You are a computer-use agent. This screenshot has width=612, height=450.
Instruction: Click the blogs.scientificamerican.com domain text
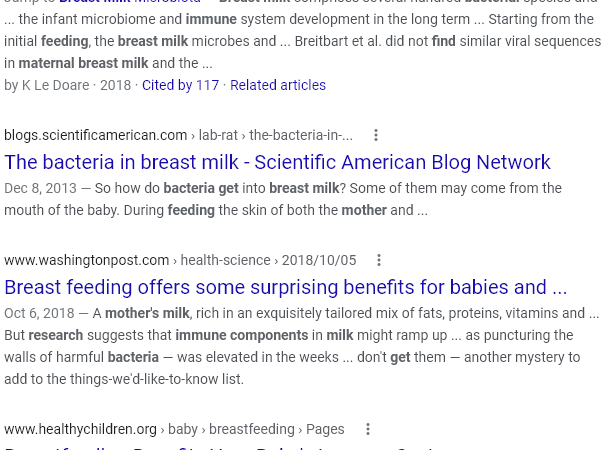(x=96, y=135)
